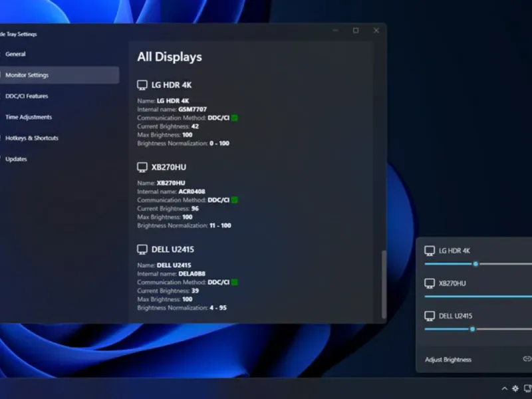Viewport: 532px width, 399px height.
Task: Click the green DDC/CI status indicator for XB270HU
Action: click(x=235, y=200)
